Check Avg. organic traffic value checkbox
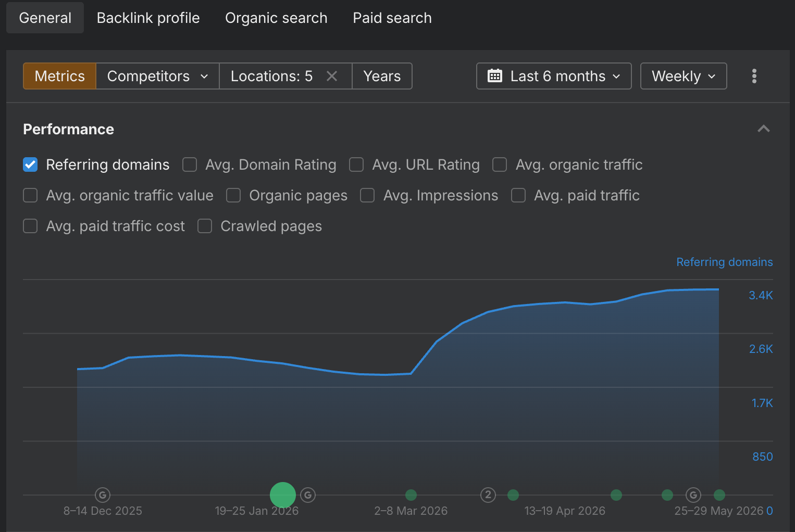This screenshot has height=532, width=795. 30,195
